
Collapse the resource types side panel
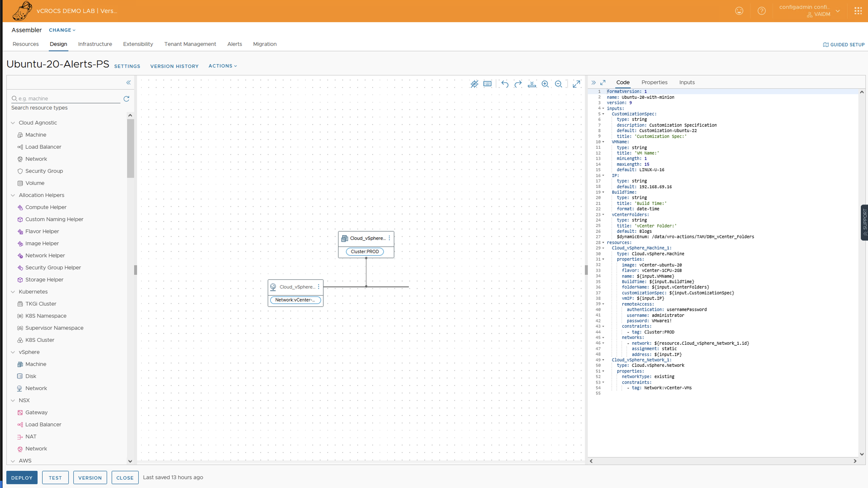128,83
